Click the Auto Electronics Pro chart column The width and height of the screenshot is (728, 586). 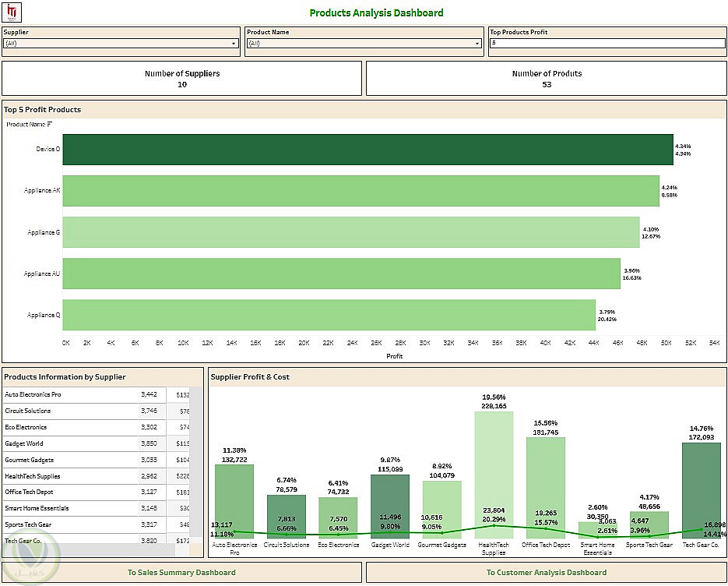234,501
